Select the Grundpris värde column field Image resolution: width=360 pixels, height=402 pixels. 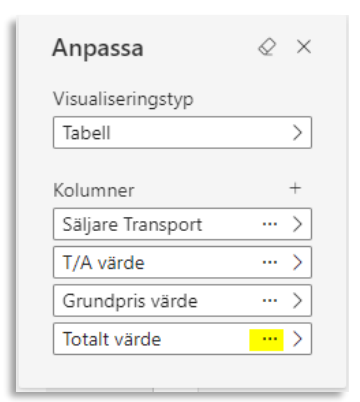point(182,301)
